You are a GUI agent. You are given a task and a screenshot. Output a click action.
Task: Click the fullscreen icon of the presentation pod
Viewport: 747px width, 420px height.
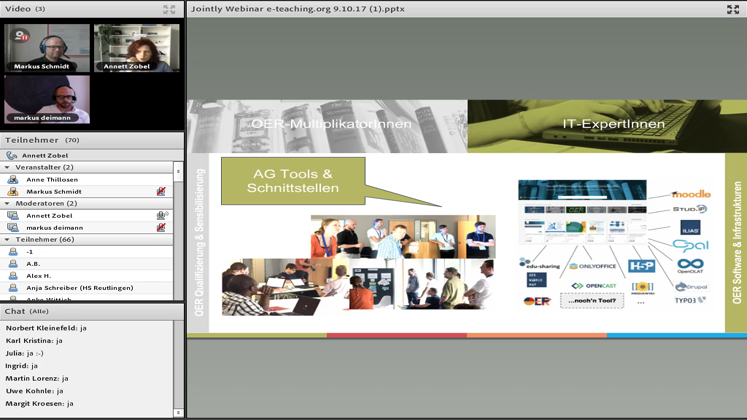732,9
